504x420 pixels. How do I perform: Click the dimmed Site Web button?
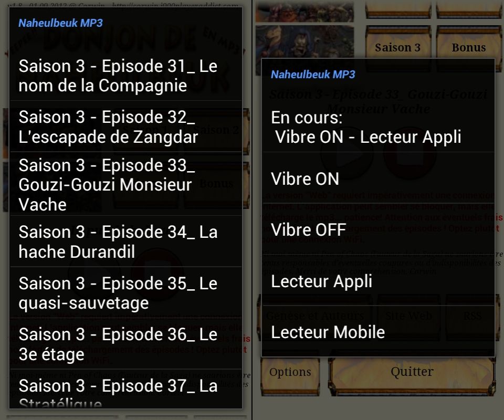tap(409, 316)
